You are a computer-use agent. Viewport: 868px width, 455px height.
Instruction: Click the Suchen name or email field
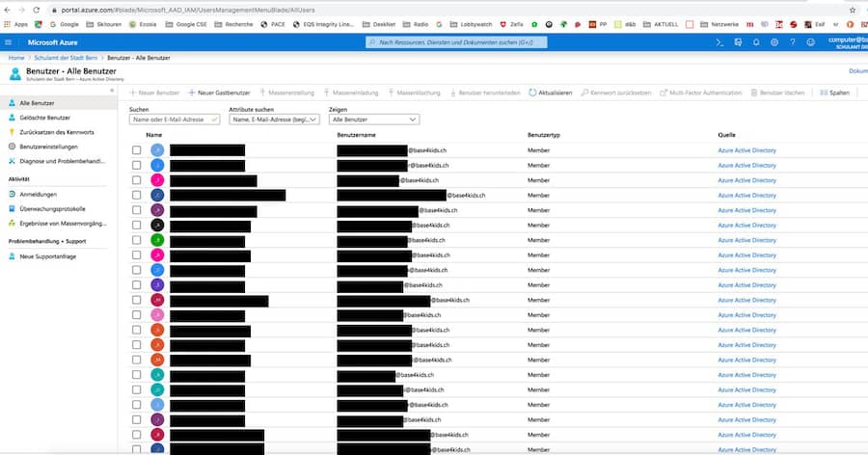tap(175, 120)
